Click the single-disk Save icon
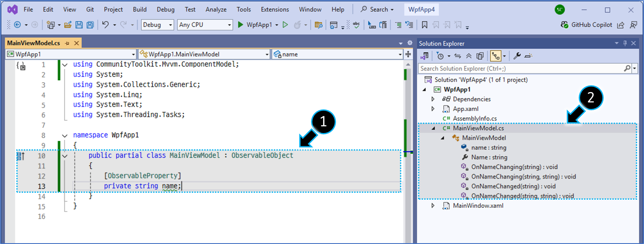 tap(79, 25)
